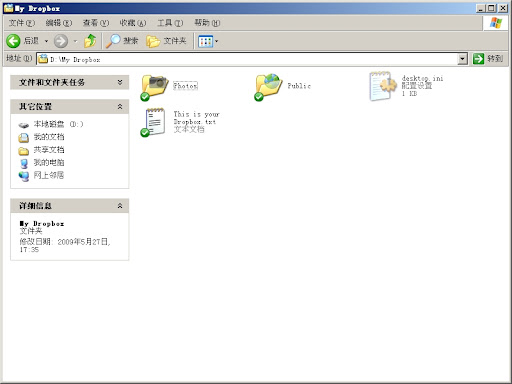Click the grey Forward arrow button
This screenshot has height=384, width=512.
coord(61,41)
